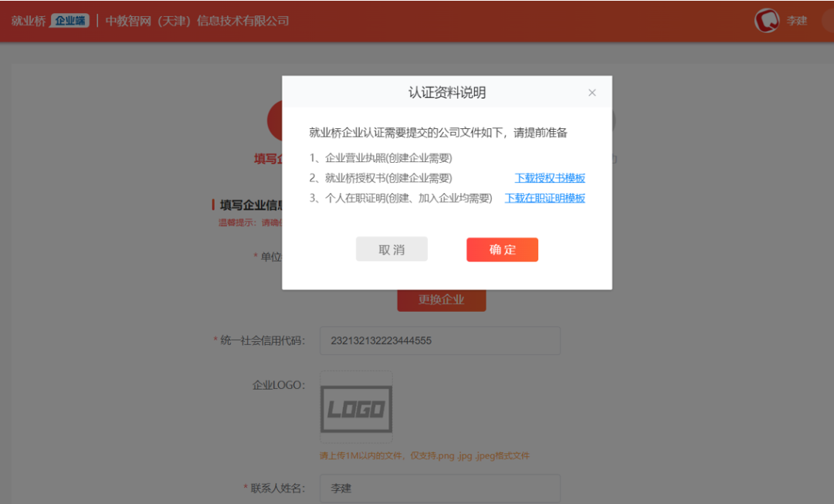The width and height of the screenshot is (834, 504).
Task: Click the user avatar icon in the header
Action: click(x=766, y=21)
